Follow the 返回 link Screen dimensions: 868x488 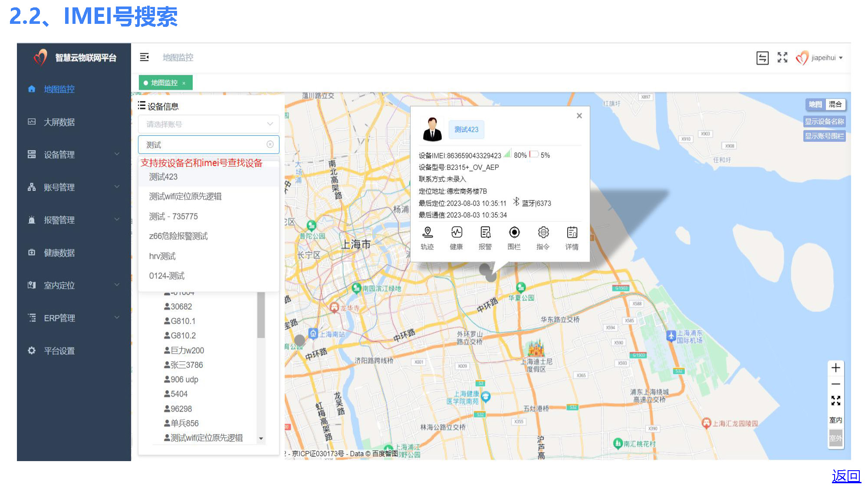[x=846, y=476]
